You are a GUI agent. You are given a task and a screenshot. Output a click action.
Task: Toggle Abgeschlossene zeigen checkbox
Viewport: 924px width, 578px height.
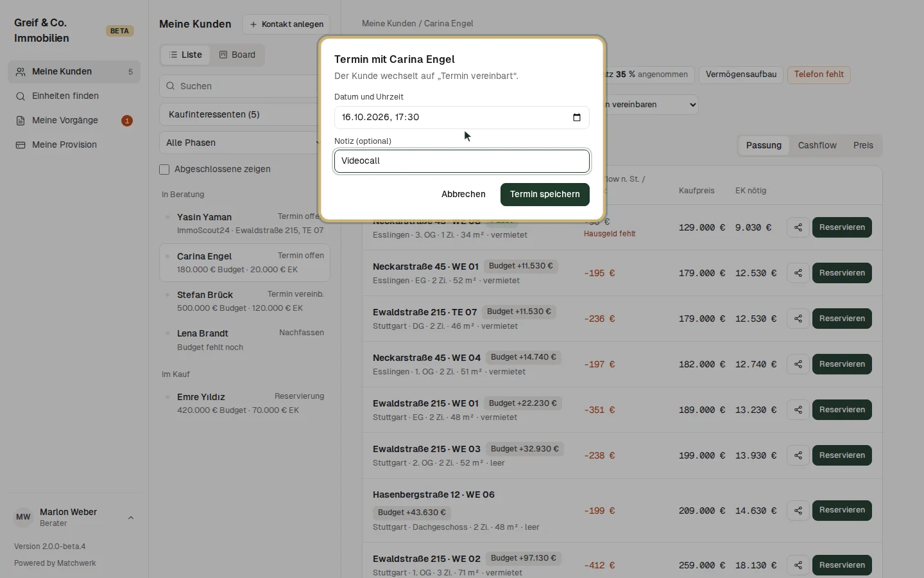click(x=164, y=170)
